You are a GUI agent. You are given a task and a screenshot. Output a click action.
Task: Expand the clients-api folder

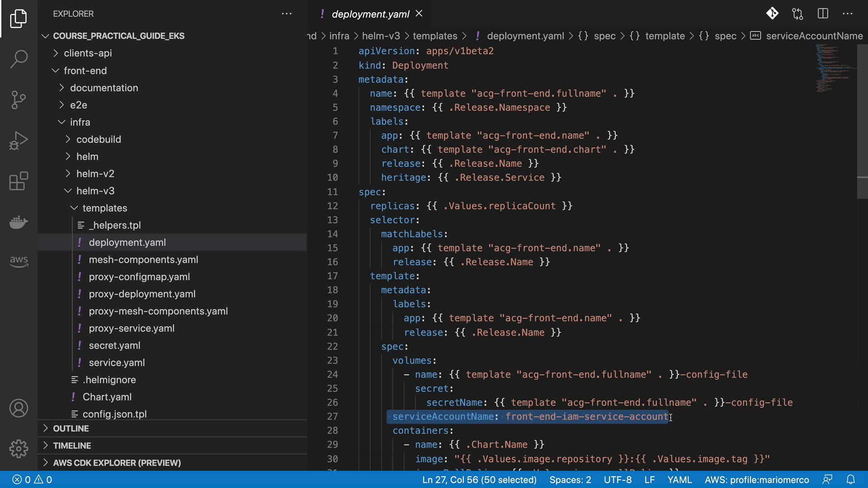point(88,53)
